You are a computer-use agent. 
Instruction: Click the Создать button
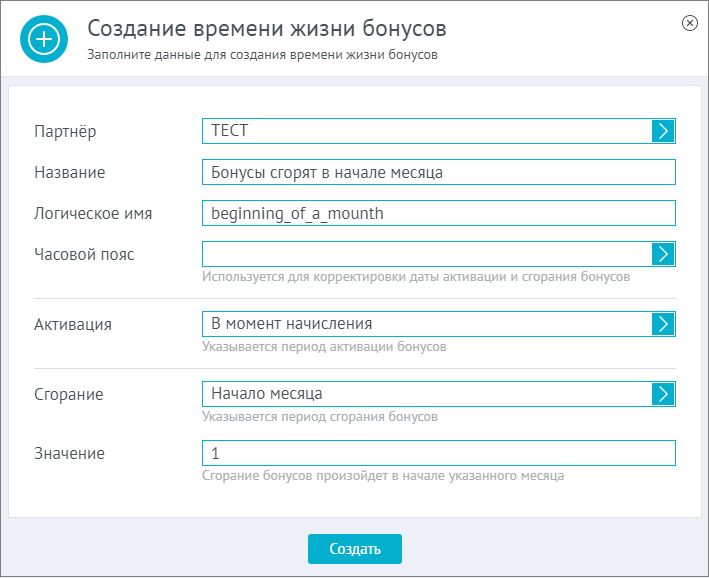(x=355, y=549)
